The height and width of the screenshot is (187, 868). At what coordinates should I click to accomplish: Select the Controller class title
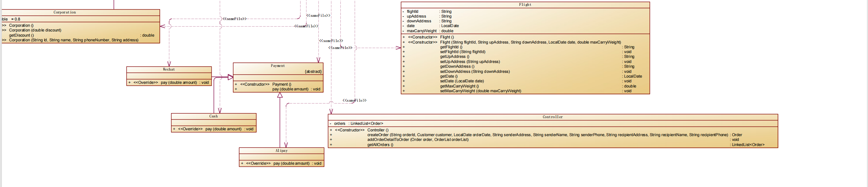(553, 117)
